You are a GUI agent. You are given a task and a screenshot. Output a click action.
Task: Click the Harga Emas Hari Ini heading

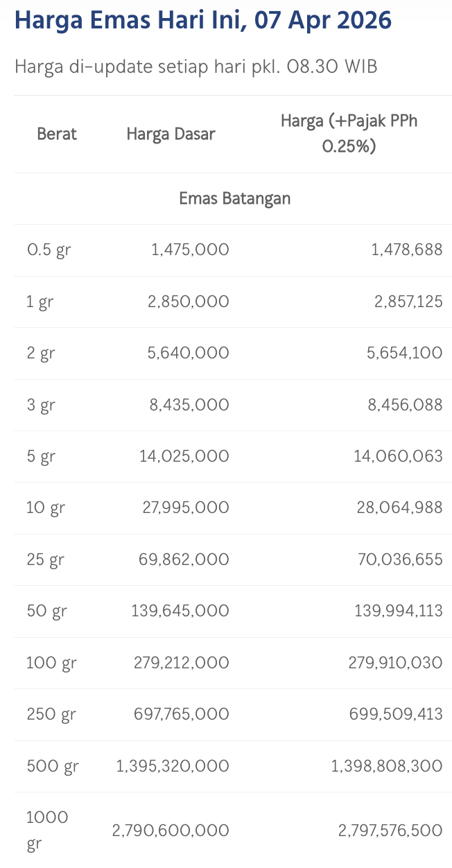coord(202,21)
